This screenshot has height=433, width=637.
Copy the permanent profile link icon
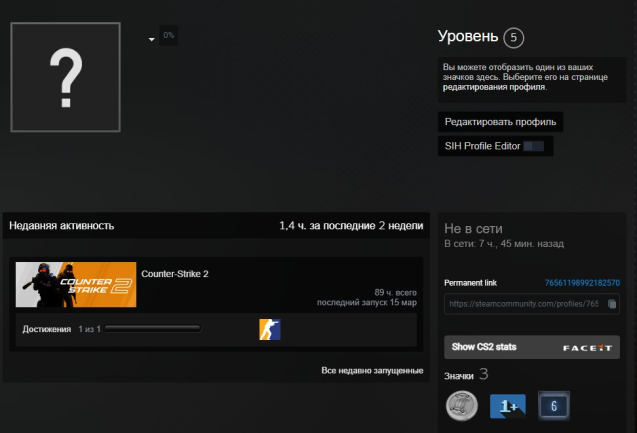point(612,303)
